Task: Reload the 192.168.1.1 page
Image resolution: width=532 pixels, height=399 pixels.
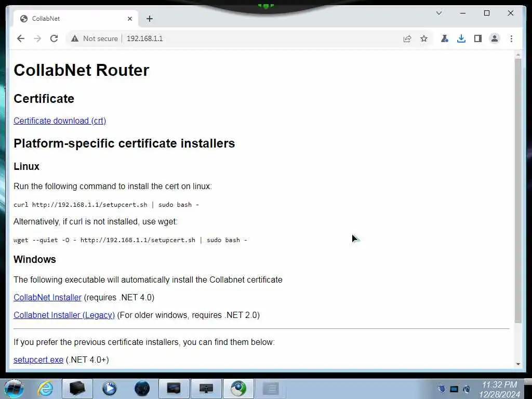Action: point(54,38)
